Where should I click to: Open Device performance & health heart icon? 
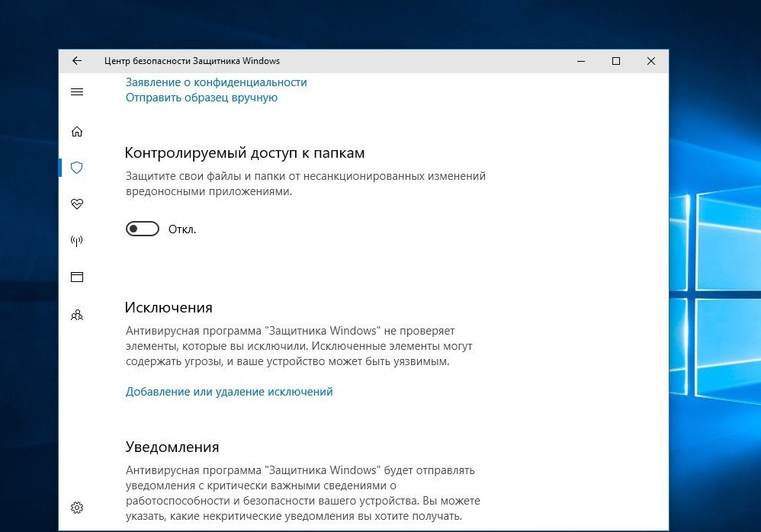[x=77, y=204]
